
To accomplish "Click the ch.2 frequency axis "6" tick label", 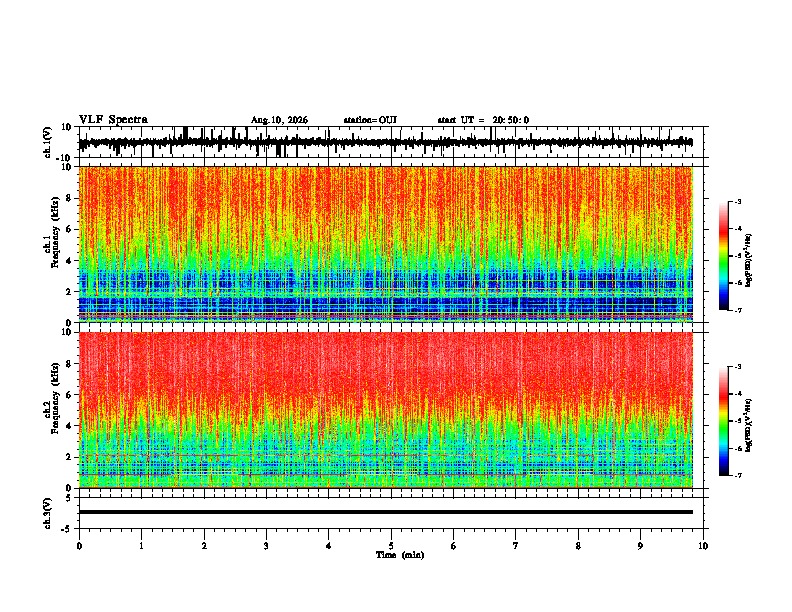I will click(x=69, y=395).
